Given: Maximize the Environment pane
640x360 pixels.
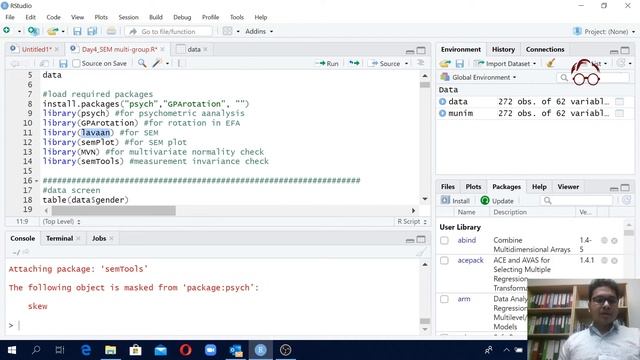Looking at the screenshot, I should [625, 50].
